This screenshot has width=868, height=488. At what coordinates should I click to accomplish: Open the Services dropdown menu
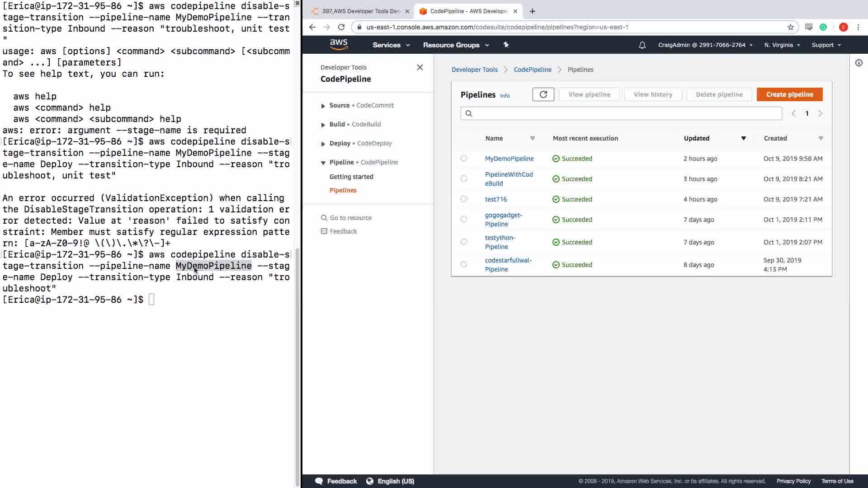[391, 45]
